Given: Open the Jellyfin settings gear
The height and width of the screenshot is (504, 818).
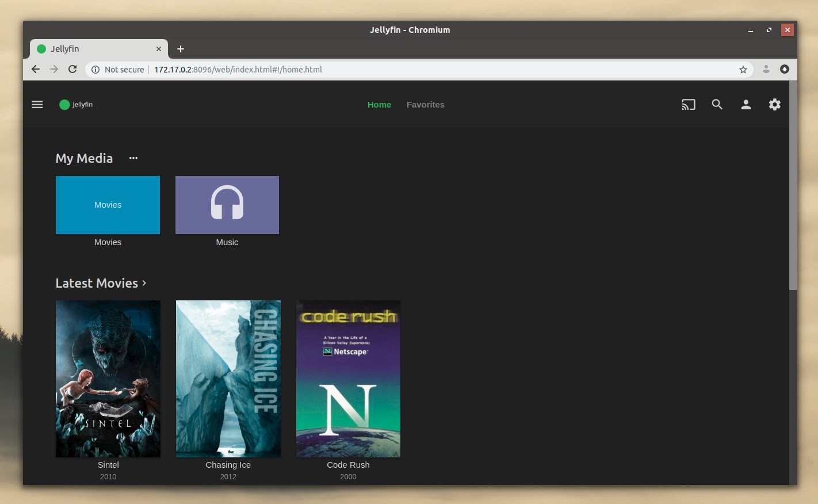Looking at the screenshot, I should [x=774, y=104].
